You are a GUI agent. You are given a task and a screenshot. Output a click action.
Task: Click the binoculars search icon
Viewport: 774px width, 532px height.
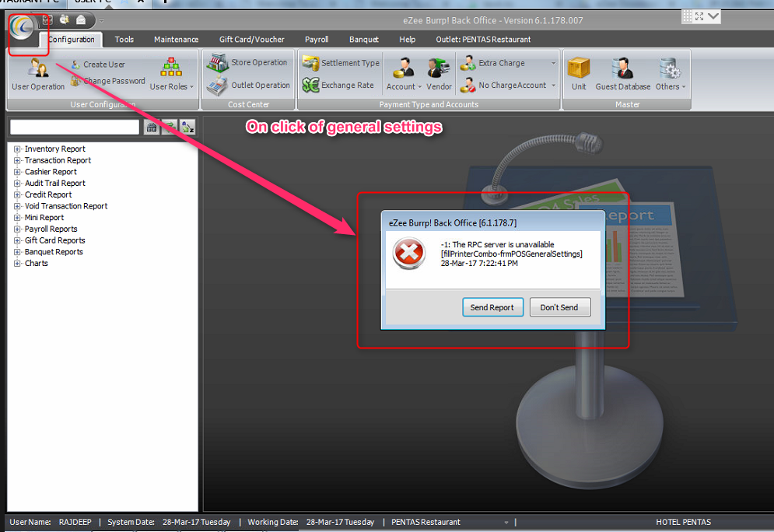(152, 128)
